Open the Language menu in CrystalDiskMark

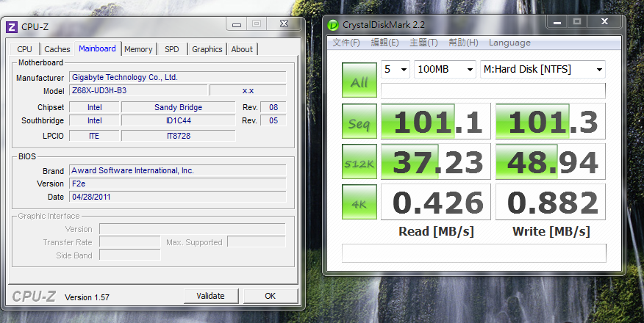(509, 43)
